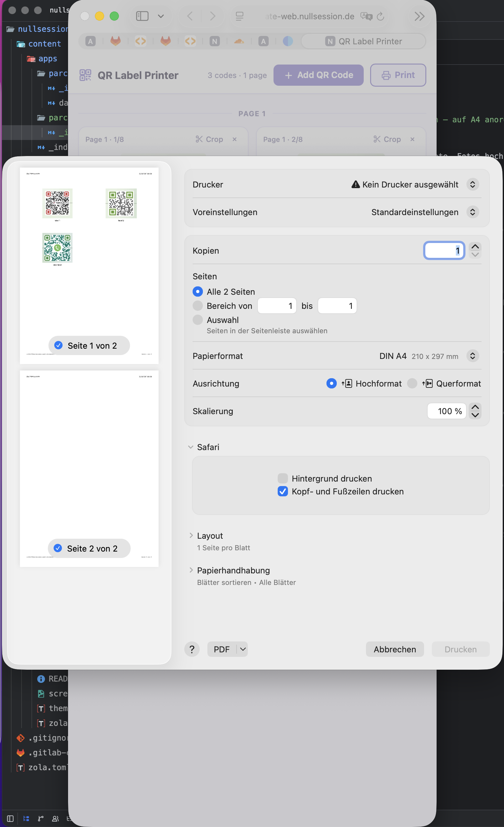Decrease Skalierung with stepper down arrow
Image resolution: width=504 pixels, height=827 pixels.
pyautogui.click(x=475, y=415)
